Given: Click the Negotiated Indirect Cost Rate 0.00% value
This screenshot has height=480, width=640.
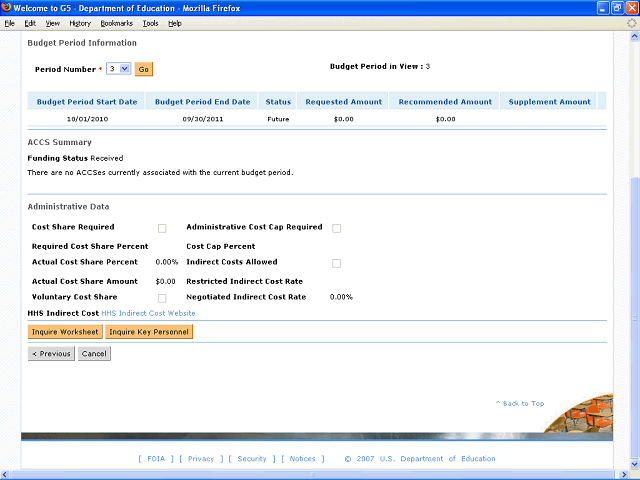Looking at the screenshot, I should 341,297.
